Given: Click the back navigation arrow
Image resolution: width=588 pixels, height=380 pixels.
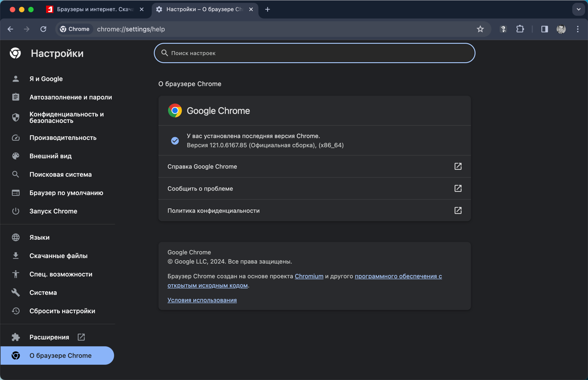Looking at the screenshot, I should click(11, 29).
